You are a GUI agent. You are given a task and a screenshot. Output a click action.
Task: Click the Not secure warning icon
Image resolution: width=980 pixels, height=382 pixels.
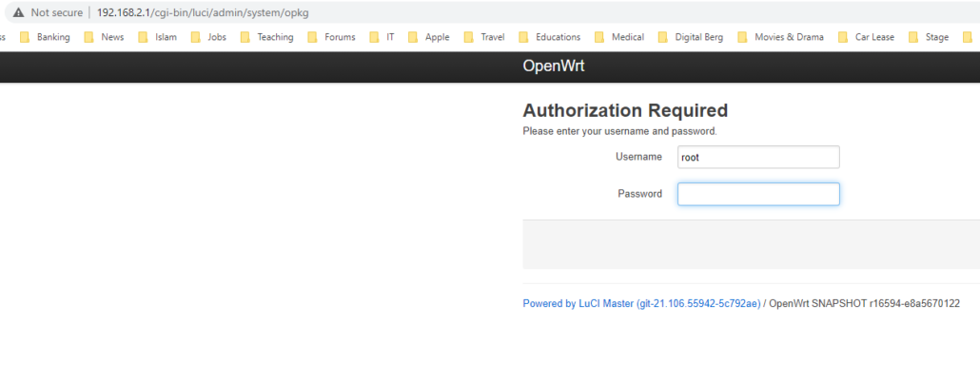[x=19, y=12]
